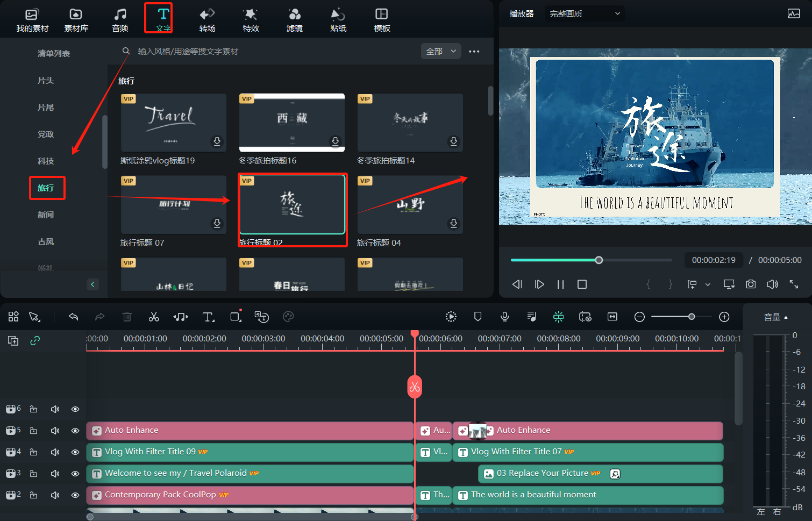Click the mark in bracket icon

[649, 284]
